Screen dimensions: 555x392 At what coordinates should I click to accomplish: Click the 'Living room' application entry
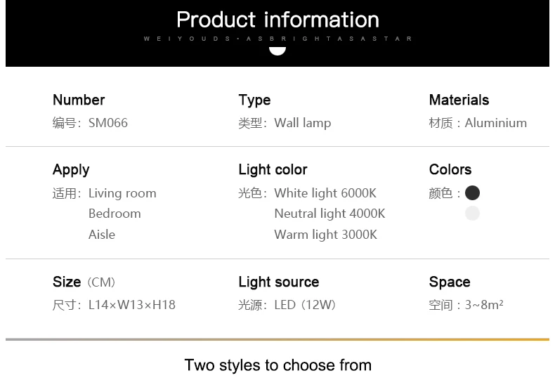[x=122, y=193]
